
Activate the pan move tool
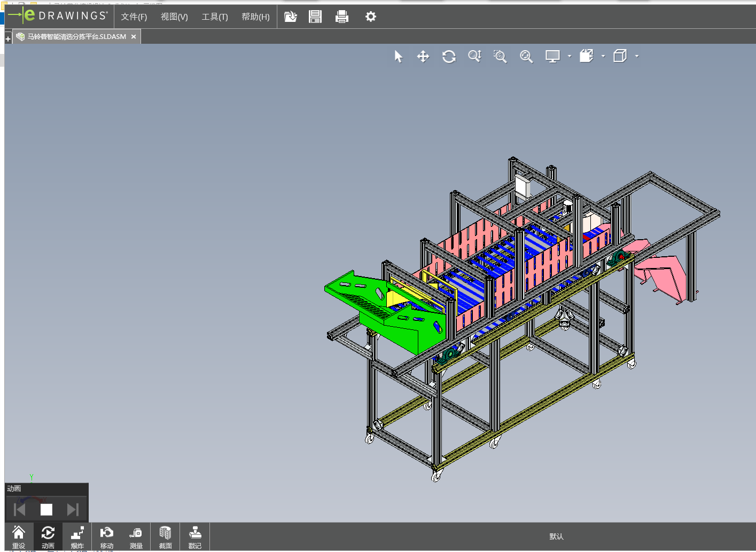point(423,57)
